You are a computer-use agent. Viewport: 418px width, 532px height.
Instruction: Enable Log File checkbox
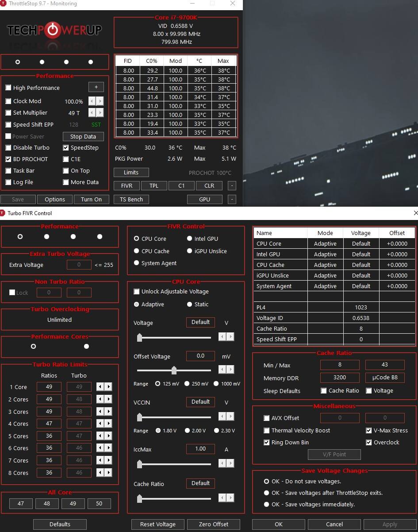(x=8, y=182)
